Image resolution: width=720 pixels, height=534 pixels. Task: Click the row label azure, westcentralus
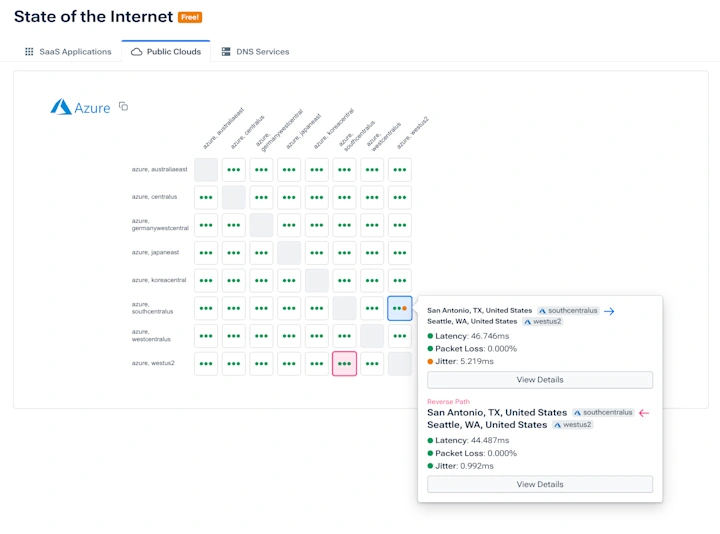pos(151,335)
